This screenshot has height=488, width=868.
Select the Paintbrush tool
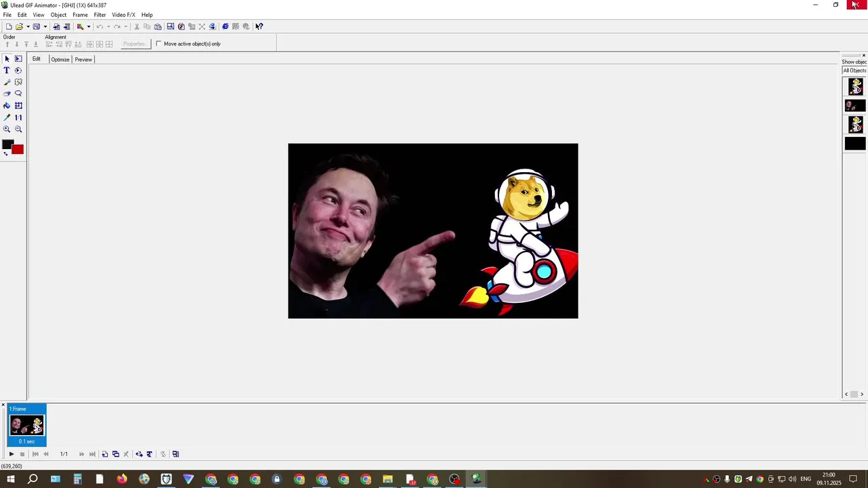point(7,82)
